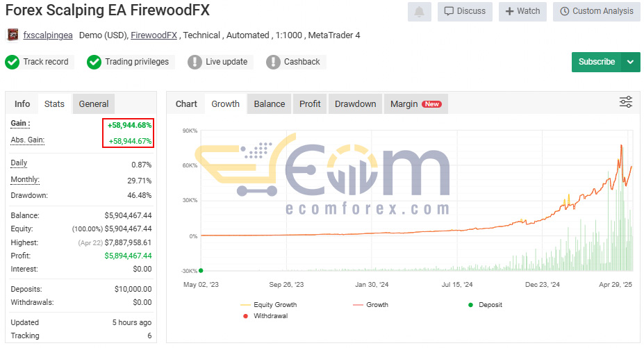Click the Abs. Gain label
Image resolution: width=644 pixels, height=348 pixels.
click(28, 140)
